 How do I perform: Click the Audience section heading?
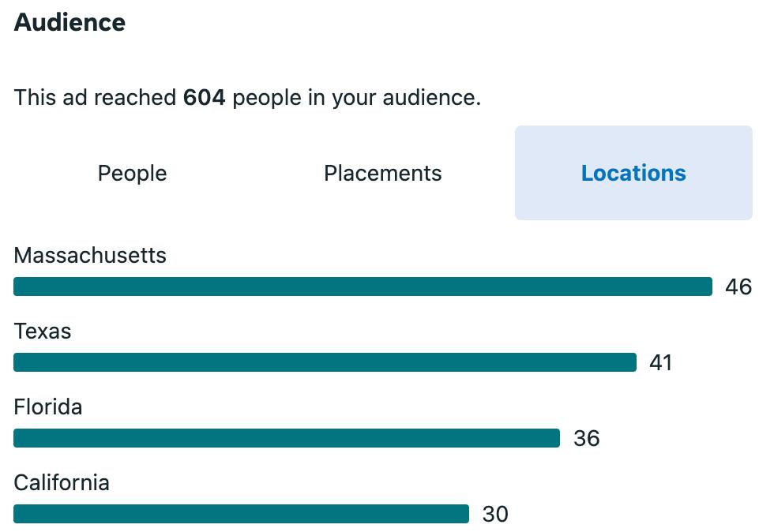[70, 22]
